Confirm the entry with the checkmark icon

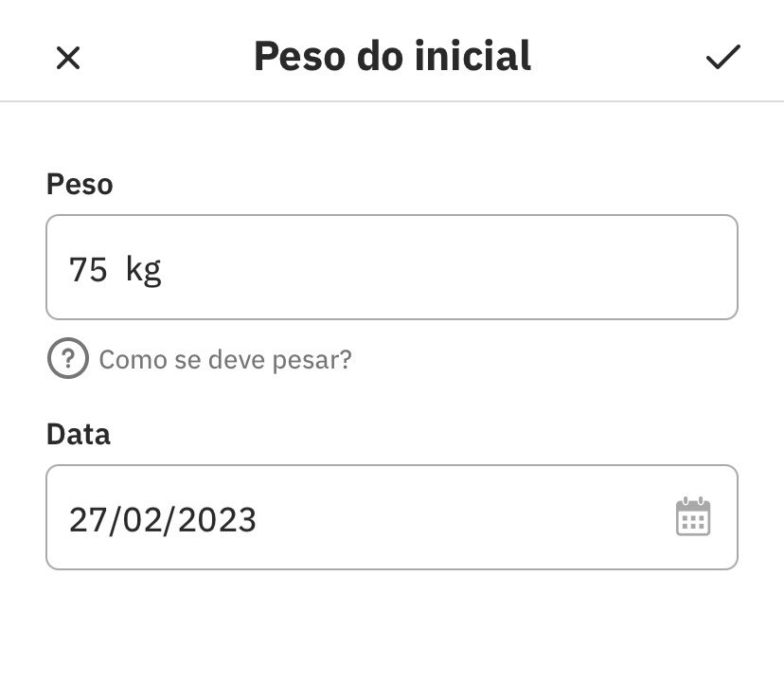tap(723, 57)
